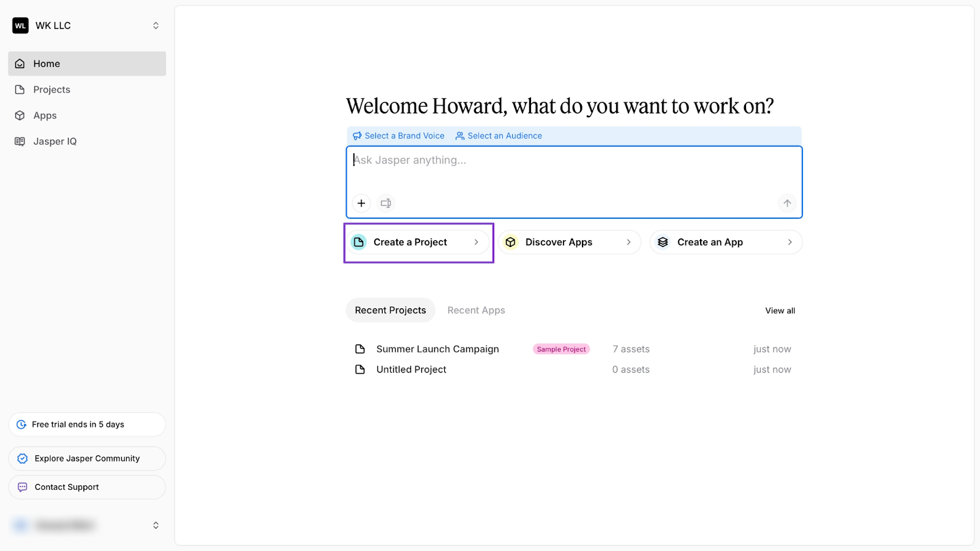Open the Untitled Project row
Image resolution: width=980 pixels, height=551 pixels.
pyautogui.click(x=574, y=370)
